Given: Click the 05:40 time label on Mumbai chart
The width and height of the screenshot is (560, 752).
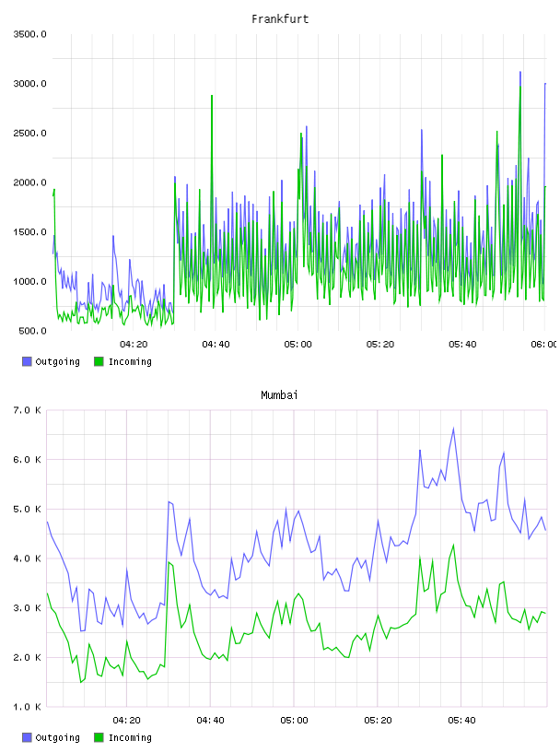Looking at the screenshot, I should [461, 720].
